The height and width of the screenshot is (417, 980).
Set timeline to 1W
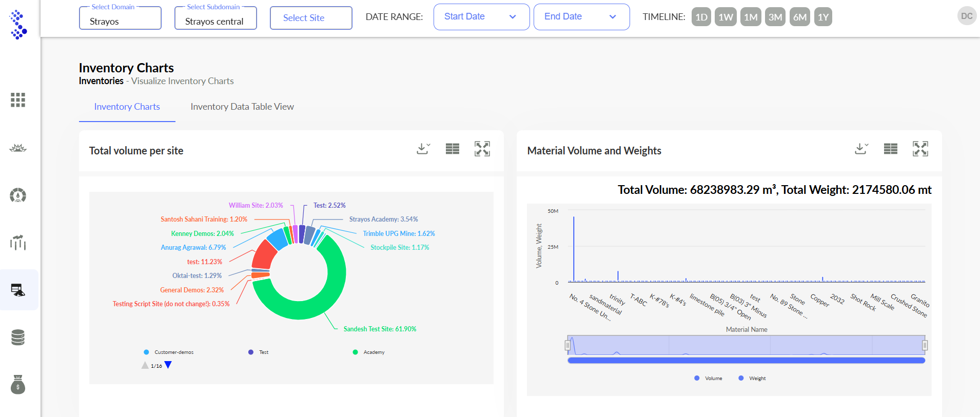(726, 17)
